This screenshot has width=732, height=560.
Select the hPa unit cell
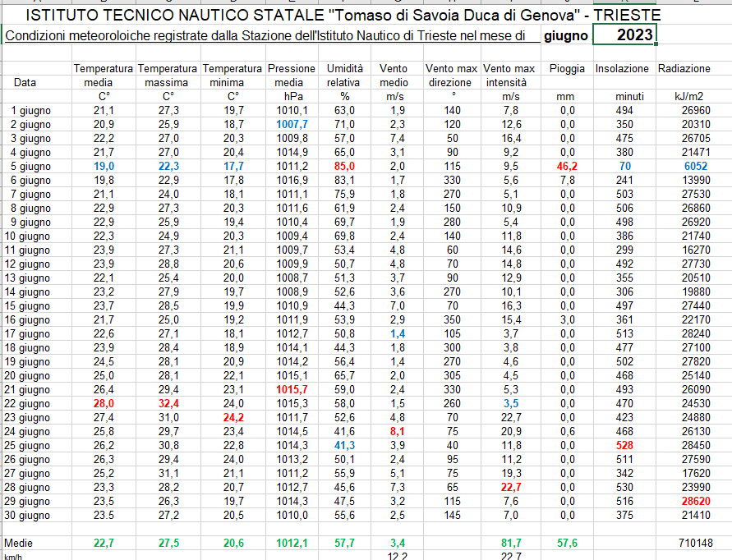[x=293, y=97]
